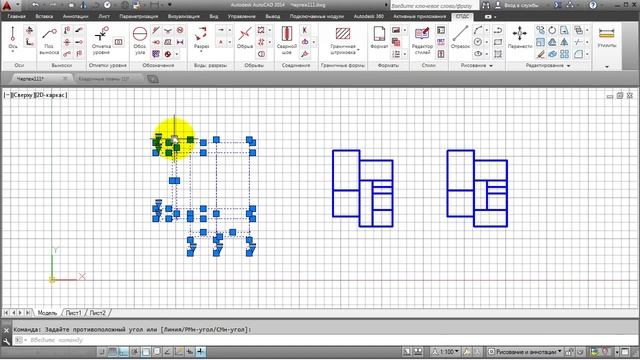Open the Утилиты utilities panel
Screen dimensions: 640x360
(x=607, y=38)
